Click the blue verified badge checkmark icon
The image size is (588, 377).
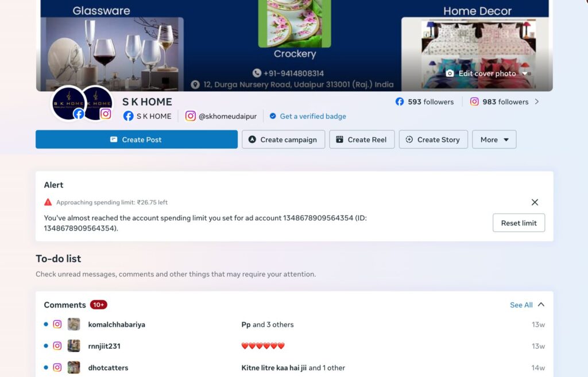pyautogui.click(x=273, y=116)
